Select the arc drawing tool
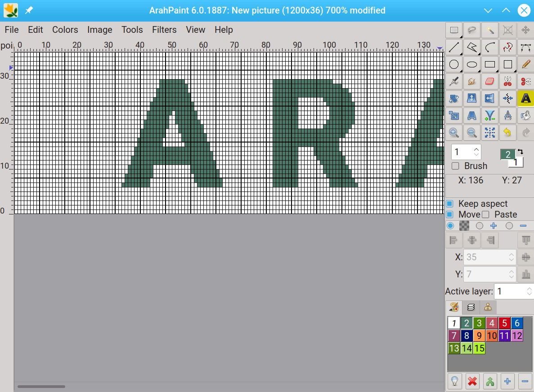Screen dimensions: 534x392 (490, 47)
